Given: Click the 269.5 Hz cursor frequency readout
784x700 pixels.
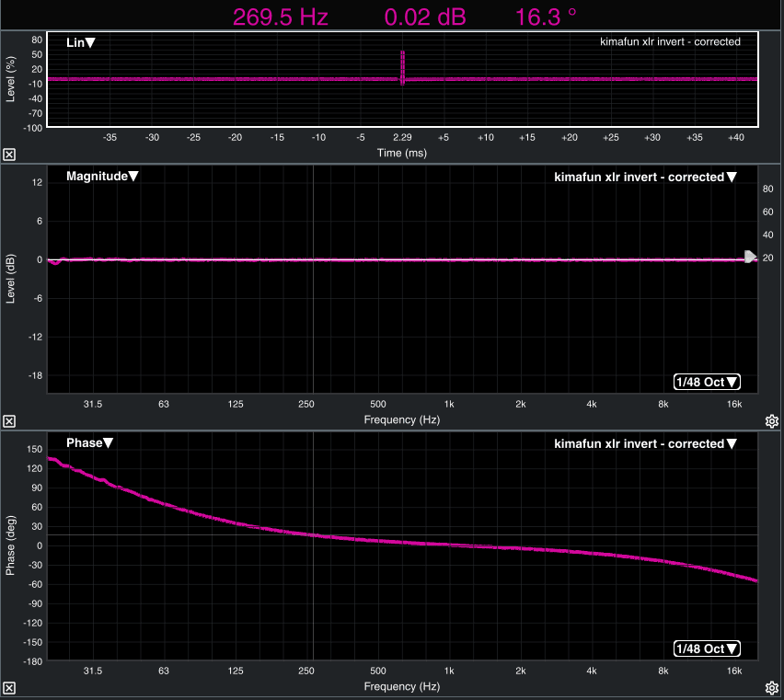Looking at the screenshot, I should coord(280,17).
